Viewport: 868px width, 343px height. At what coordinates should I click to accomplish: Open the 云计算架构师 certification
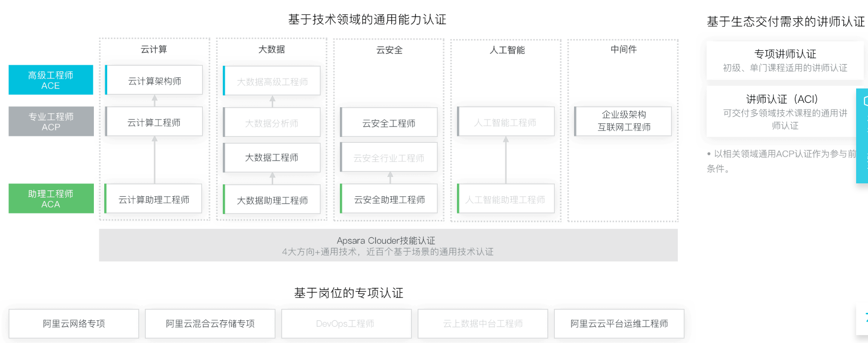pos(154,81)
